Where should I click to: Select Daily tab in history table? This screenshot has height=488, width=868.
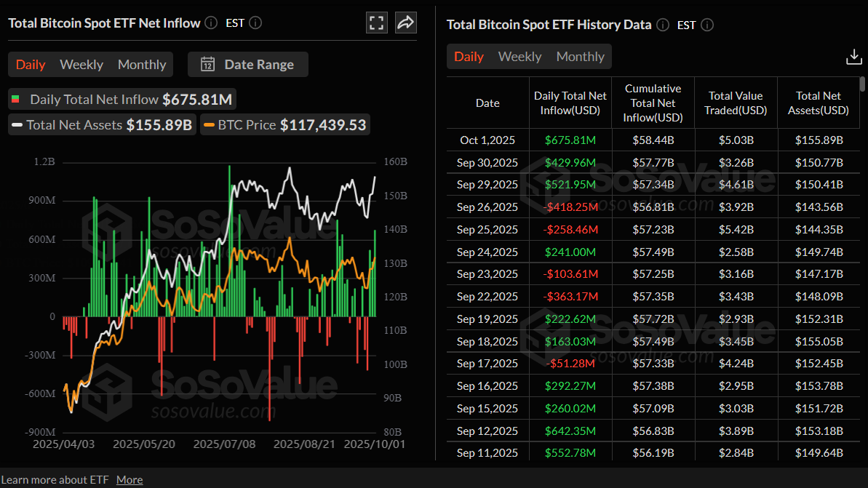pos(469,57)
